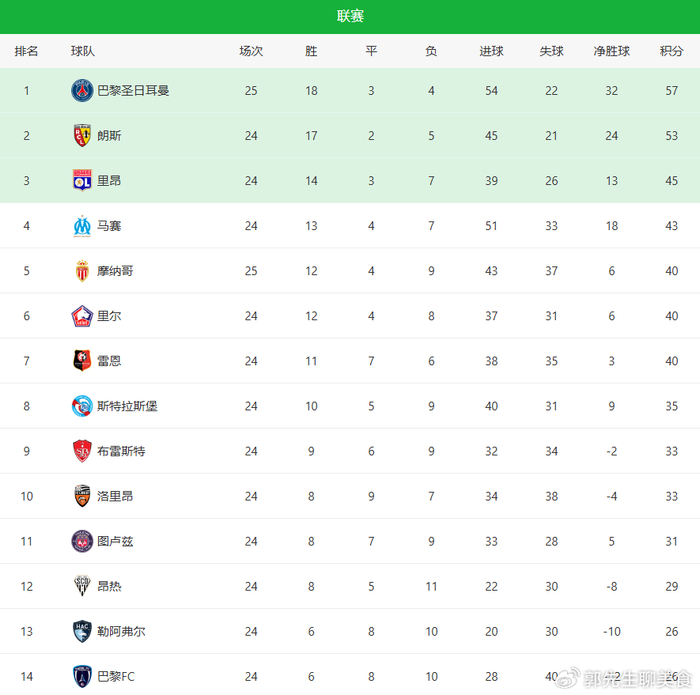Open the 联赛 tab header
Image resolution: width=700 pixels, height=695 pixels.
[x=350, y=16]
